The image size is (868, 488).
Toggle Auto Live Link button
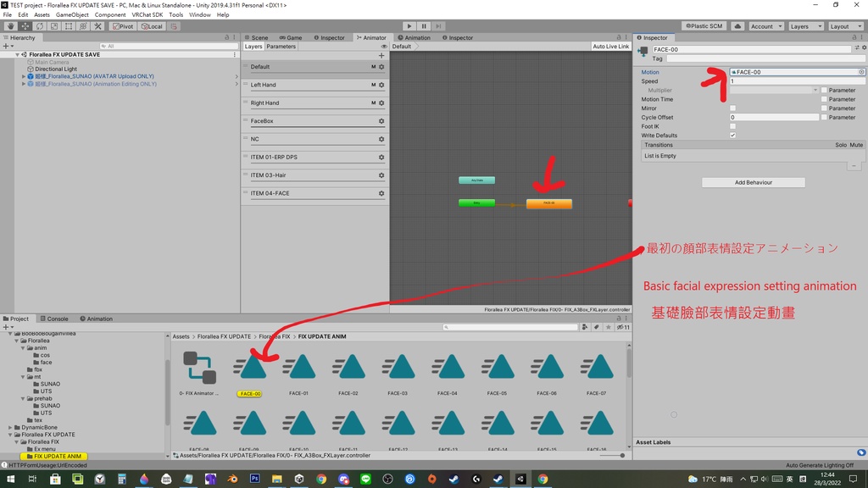click(610, 47)
